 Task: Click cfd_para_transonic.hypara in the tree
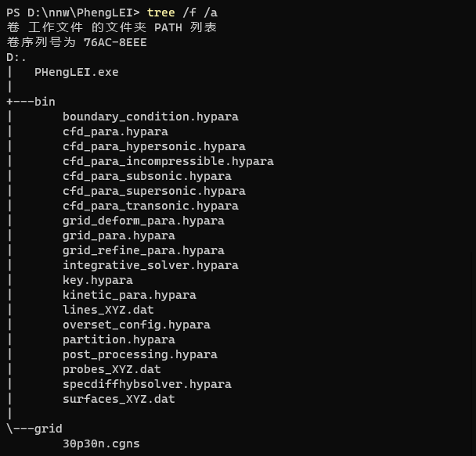[150, 206]
